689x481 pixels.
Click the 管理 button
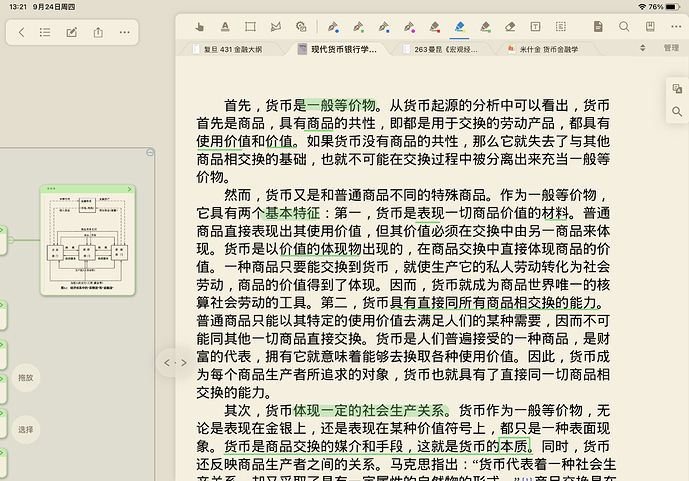coord(671,48)
